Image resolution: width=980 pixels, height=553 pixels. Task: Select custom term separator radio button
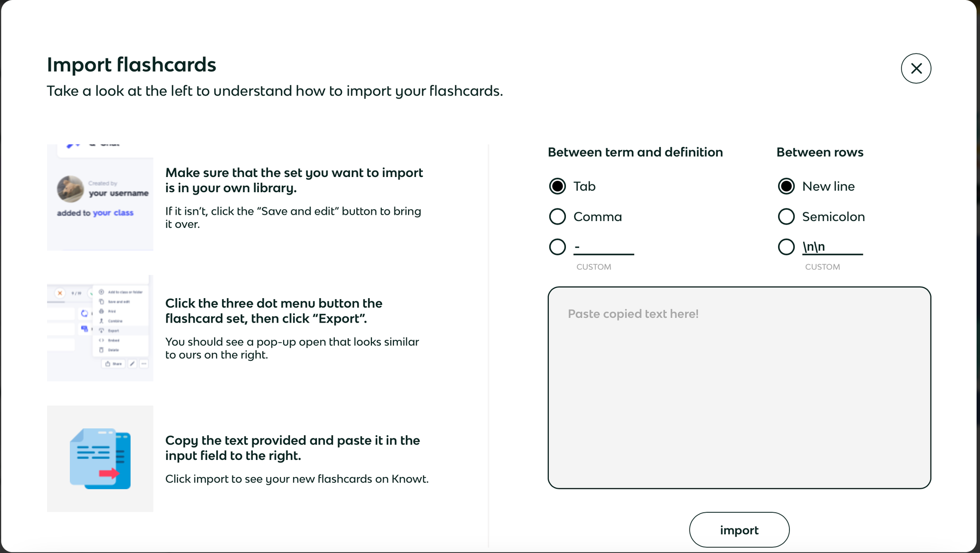557,247
